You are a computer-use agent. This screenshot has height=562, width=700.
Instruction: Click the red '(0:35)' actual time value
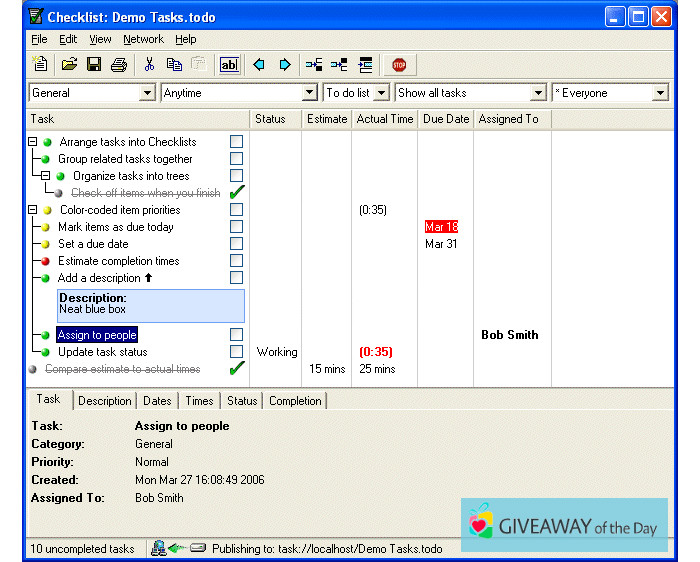click(376, 352)
